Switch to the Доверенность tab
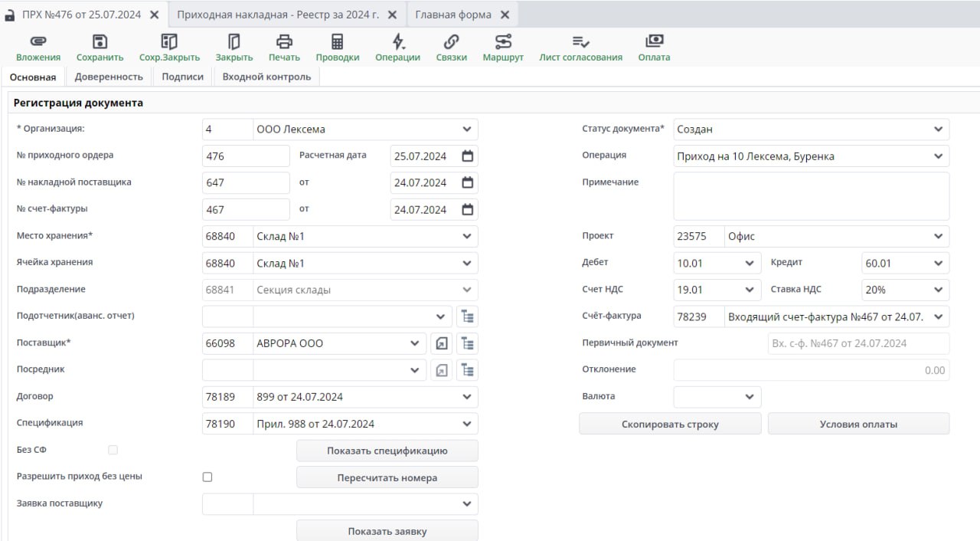The image size is (980, 541). [x=109, y=77]
